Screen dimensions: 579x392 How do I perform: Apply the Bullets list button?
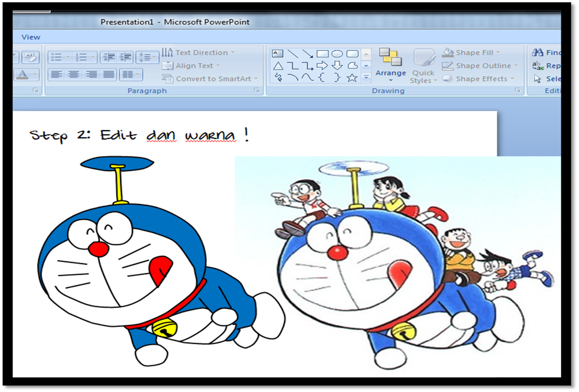coord(56,57)
